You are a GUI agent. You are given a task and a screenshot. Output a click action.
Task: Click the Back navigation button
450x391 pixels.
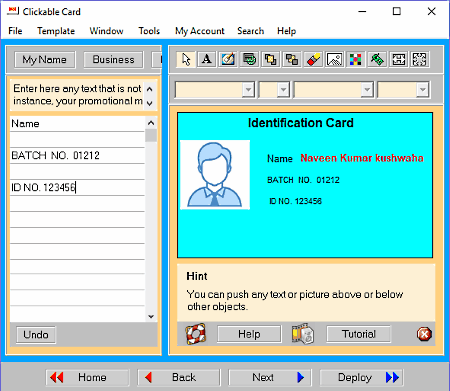pyautogui.click(x=179, y=377)
